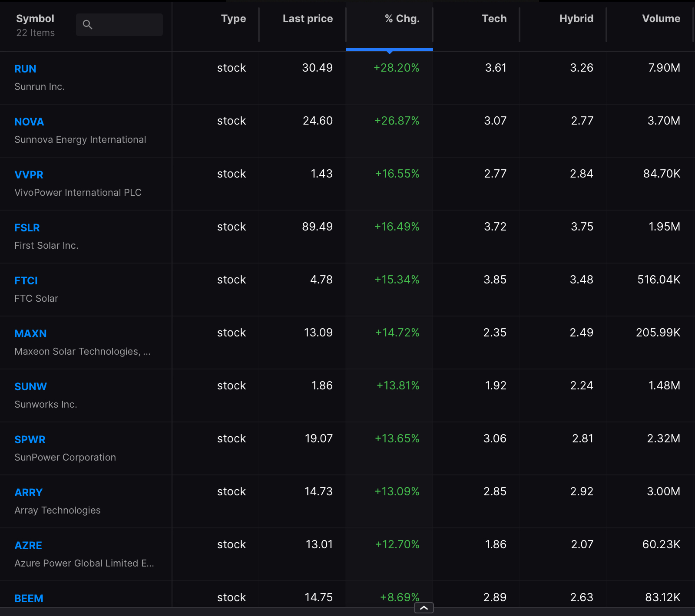Screen dimensions: 695x616
Task: Click FSLR last price 89.49
Action: [x=318, y=227]
